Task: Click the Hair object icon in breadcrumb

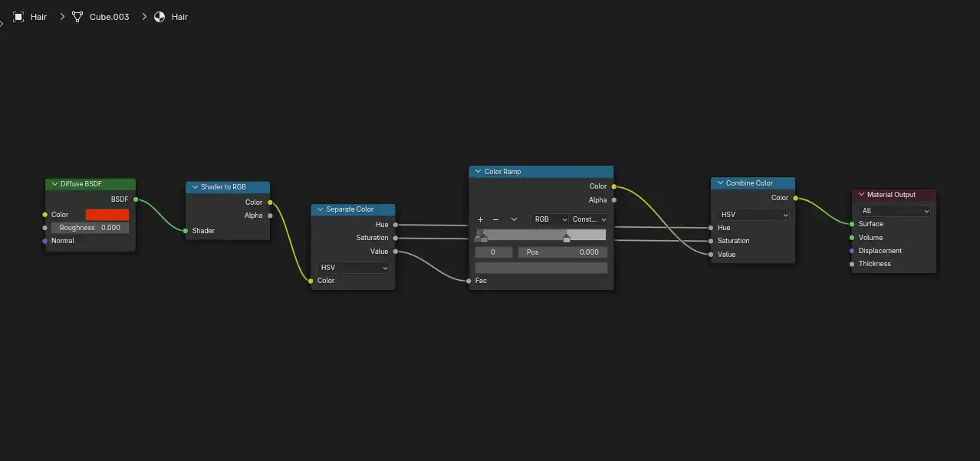Action: tap(18, 17)
